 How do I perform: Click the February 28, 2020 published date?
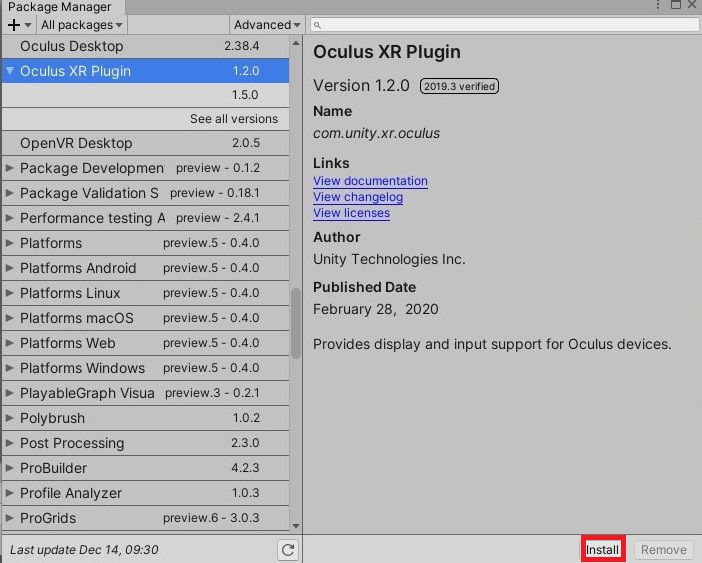click(x=376, y=309)
